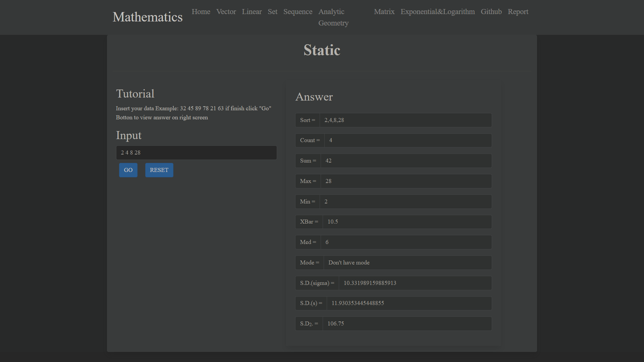Open the Github link

pyautogui.click(x=491, y=11)
